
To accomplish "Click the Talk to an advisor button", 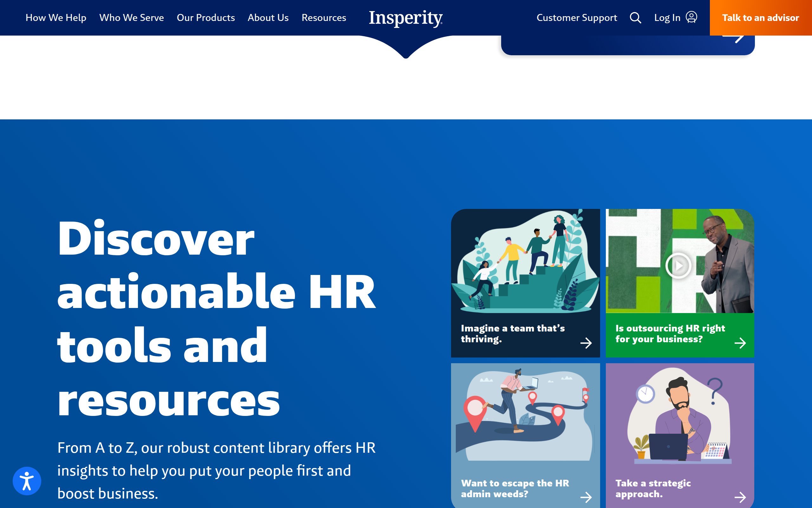I will click(x=761, y=18).
